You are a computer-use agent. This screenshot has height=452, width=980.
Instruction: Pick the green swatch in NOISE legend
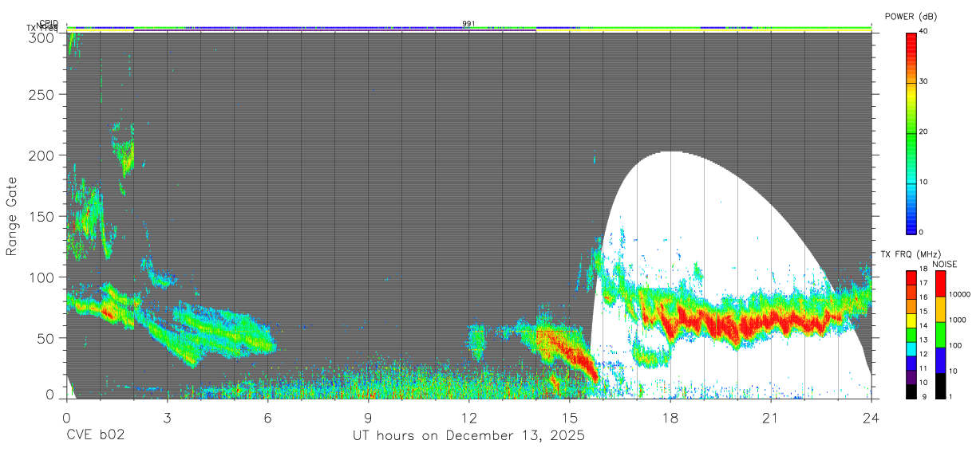[940, 335]
